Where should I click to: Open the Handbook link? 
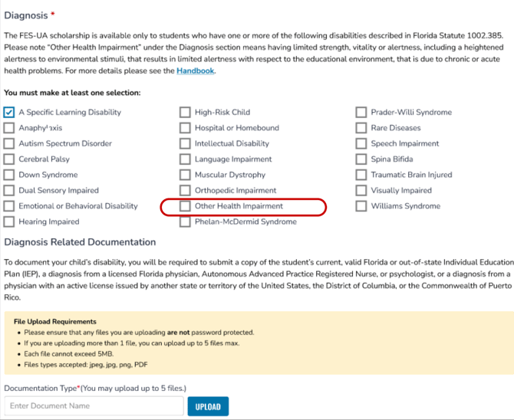pos(196,71)
